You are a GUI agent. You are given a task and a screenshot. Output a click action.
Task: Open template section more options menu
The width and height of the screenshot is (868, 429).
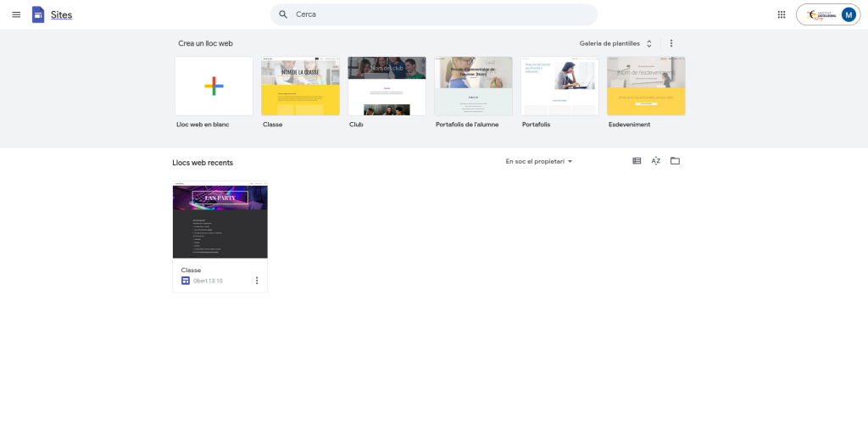coord(671,43)
